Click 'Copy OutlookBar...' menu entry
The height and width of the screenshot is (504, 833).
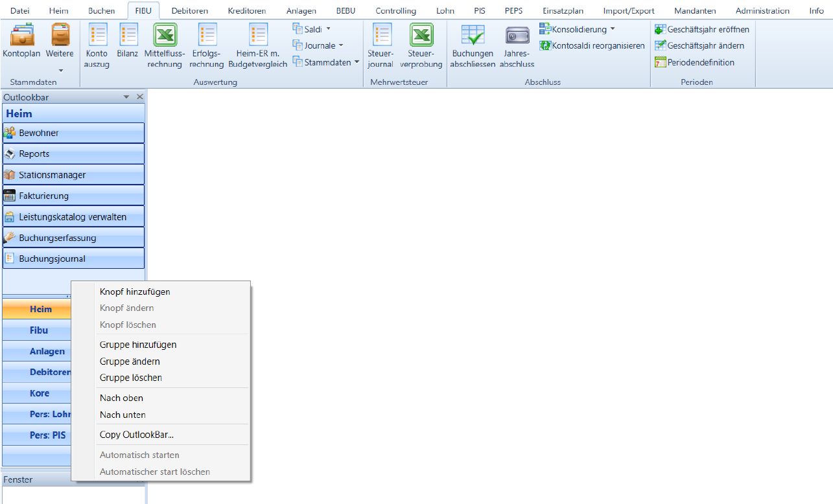coord(137,435)
